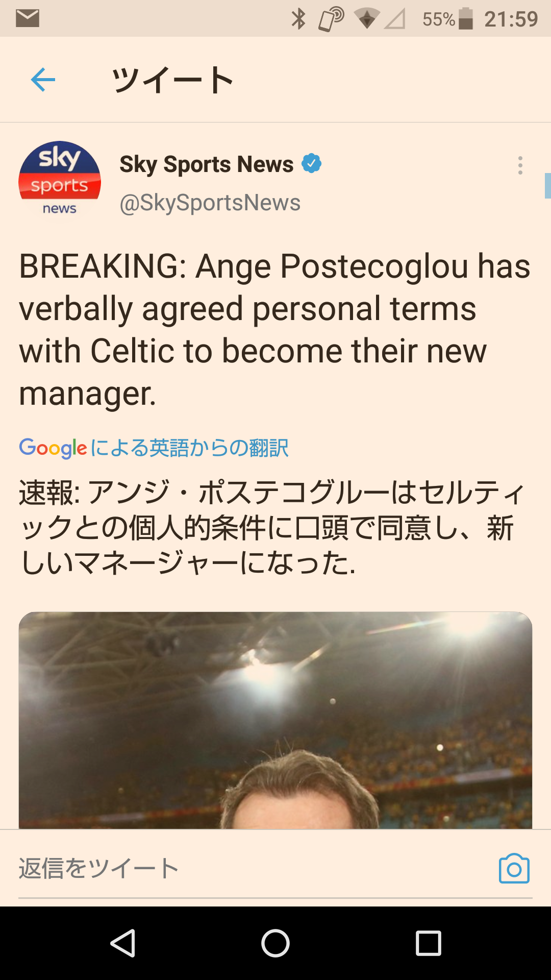Tap the blue verified badge
Viewport: 551px width, 980px height.
click(311, 164)
